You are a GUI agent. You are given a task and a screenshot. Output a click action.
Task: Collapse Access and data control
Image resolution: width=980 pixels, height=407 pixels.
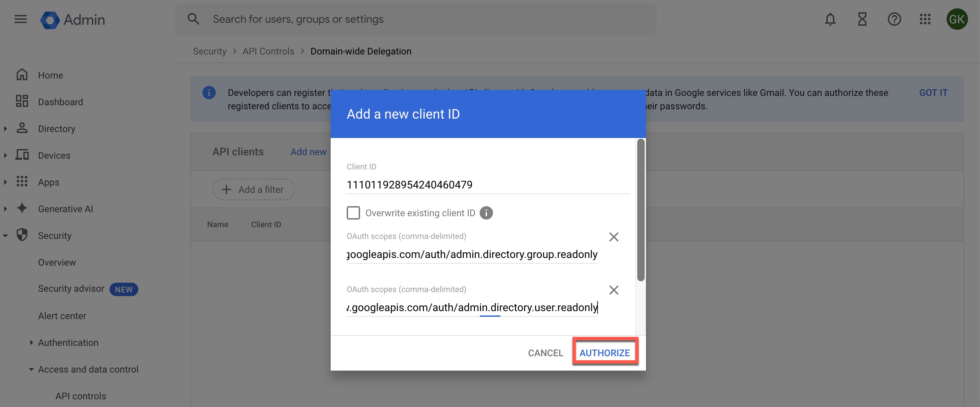coord(31,369)
